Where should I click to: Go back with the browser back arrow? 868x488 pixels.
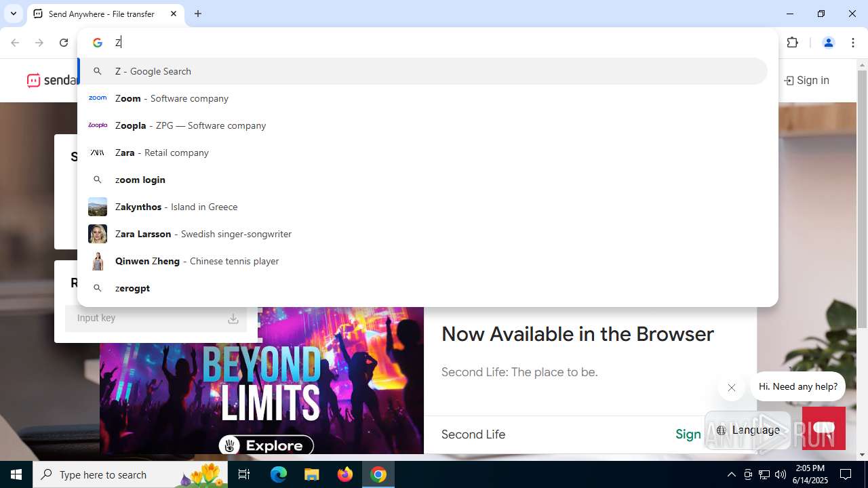coord(15,43)
